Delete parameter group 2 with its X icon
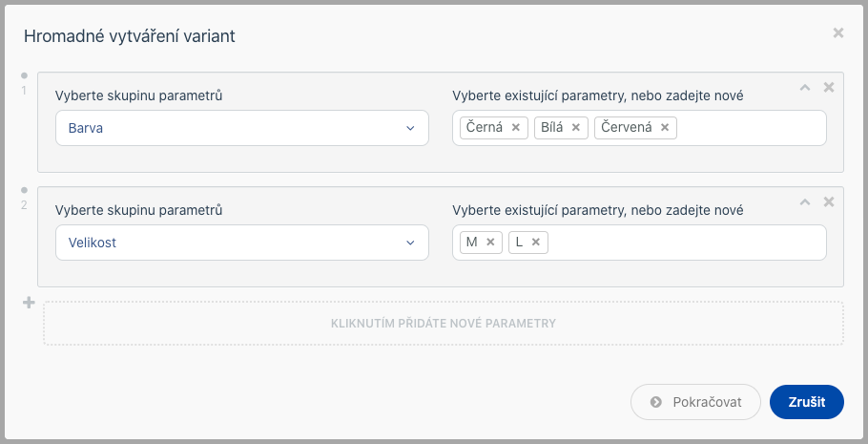Viewport: 868px width, 444px height. coord(829,201)
